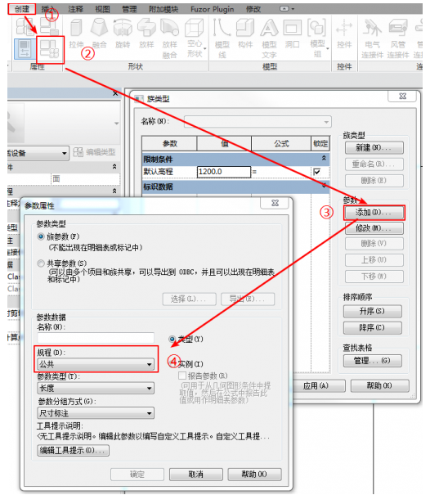Select the 拉伸 extrusion tool
Image resolution: width=430 pixels, height=504 pixels.
pyautogui.click(x=76, y=34)
